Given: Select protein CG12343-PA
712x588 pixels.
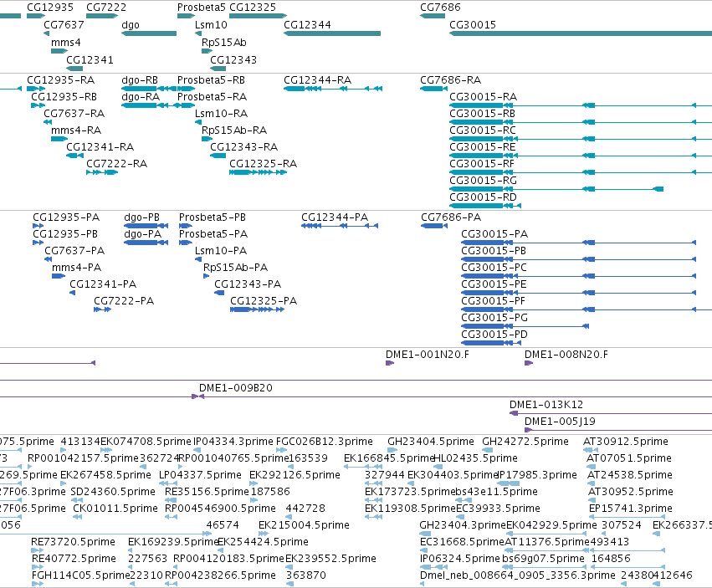Looking at the screenshot, I should pos(248,284).
